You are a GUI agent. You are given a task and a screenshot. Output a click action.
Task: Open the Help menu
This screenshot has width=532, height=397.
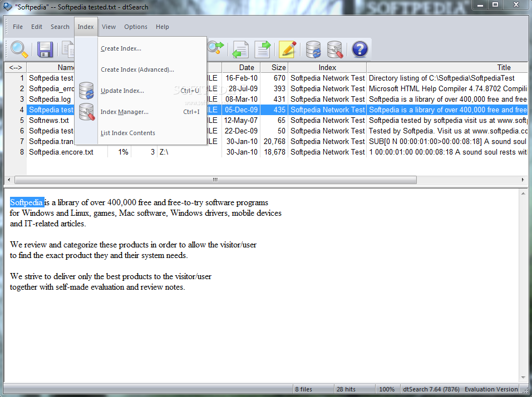162,27
